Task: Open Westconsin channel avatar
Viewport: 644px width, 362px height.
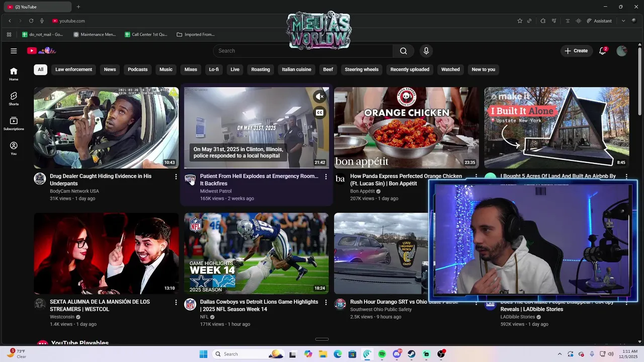Action: coord(40,304)
